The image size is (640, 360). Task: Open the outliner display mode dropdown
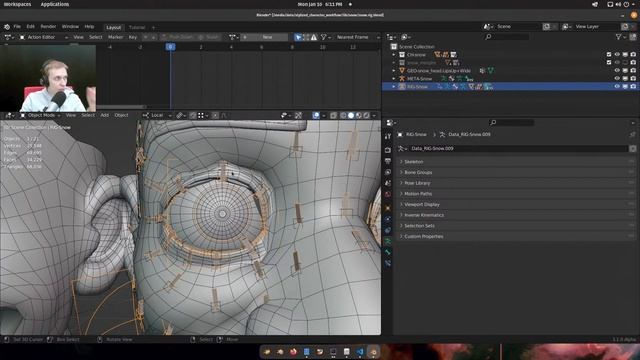(x=407, y=37)
